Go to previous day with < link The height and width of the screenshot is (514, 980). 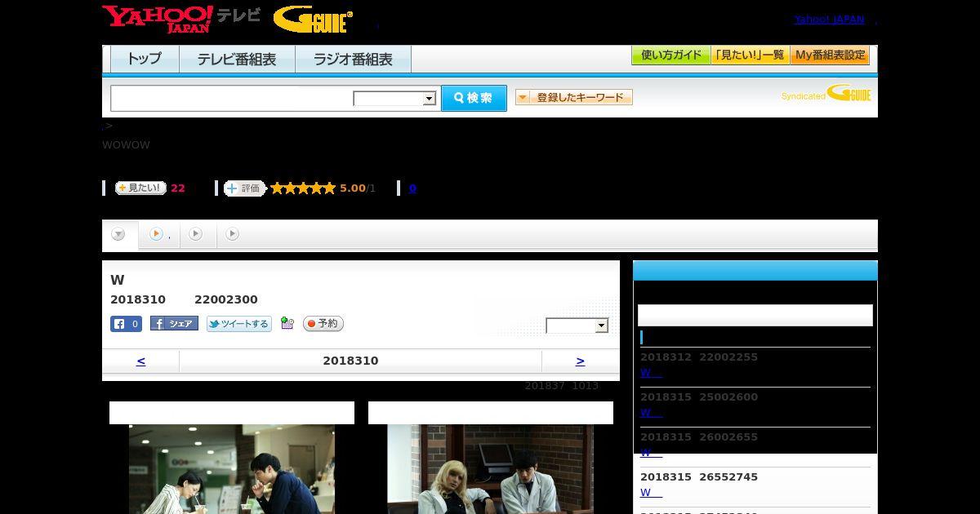[140, 361]
